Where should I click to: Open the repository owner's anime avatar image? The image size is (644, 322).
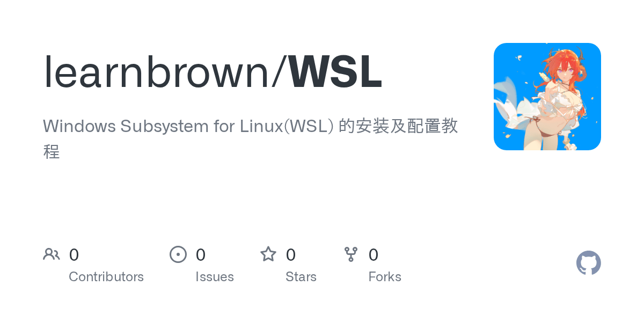(x=547, y=97)
